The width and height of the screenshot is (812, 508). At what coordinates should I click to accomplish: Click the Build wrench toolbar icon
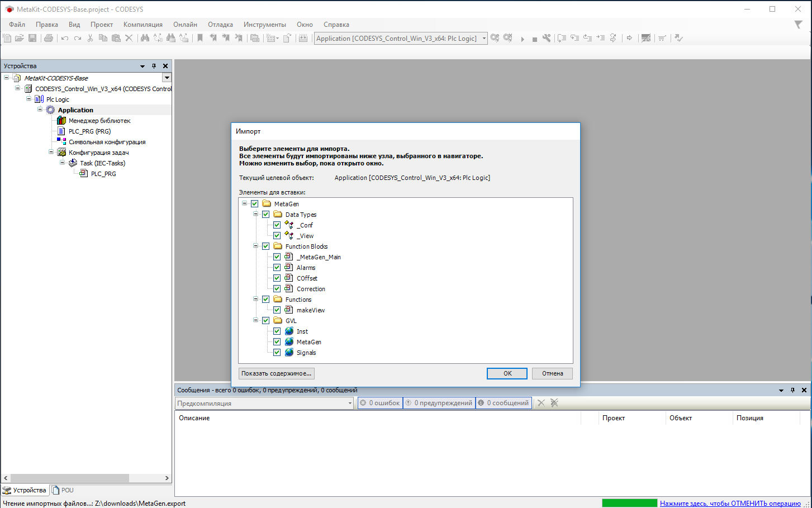click(x=547, y=38)
